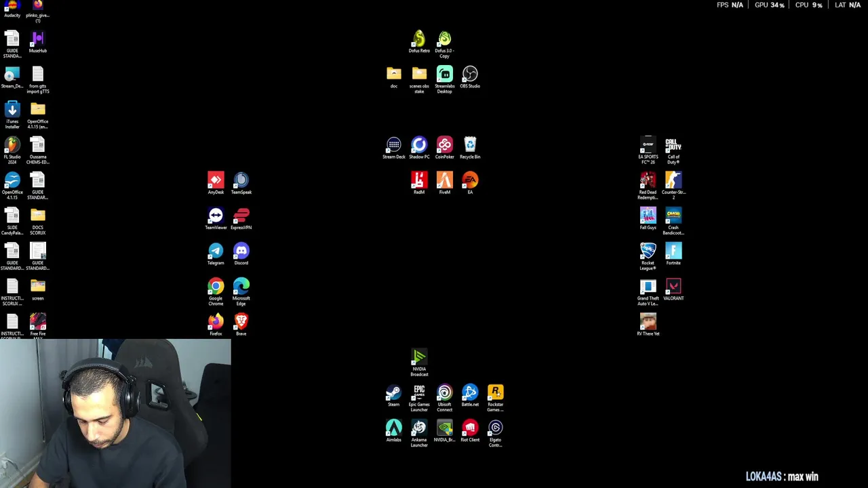Launch Dofus Retro shortcut

pyautogui.click(x=419, y=42)
